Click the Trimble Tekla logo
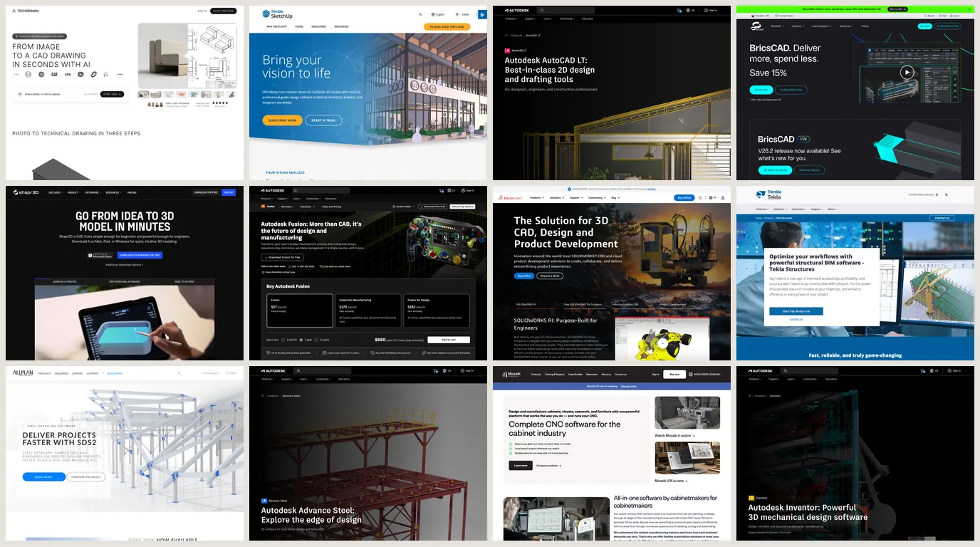The width and height of the screenshot is (980, 547). coord(768,194)
